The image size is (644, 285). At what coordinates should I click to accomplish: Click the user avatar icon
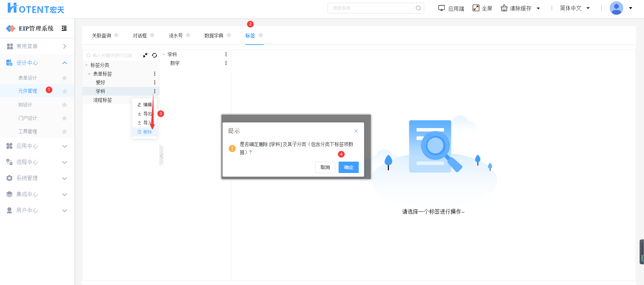pyautogui.click(x=616, y=8)
